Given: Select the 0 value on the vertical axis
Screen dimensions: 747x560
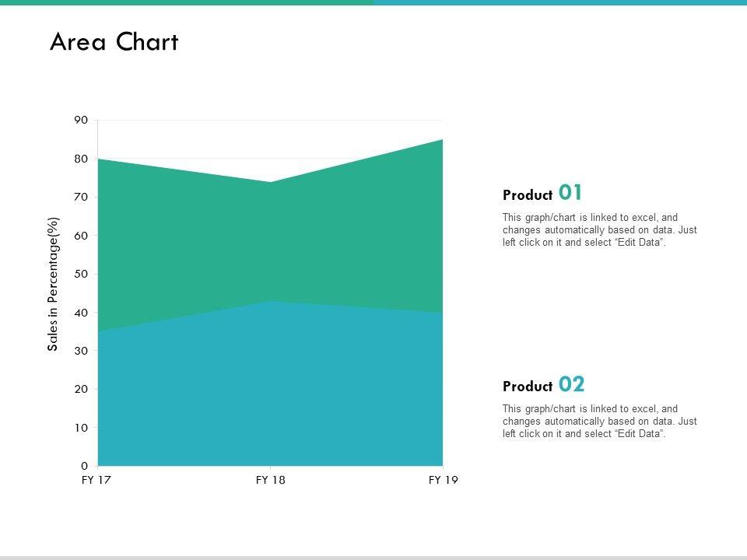Looking at the screenshot, I should [84, 466].
